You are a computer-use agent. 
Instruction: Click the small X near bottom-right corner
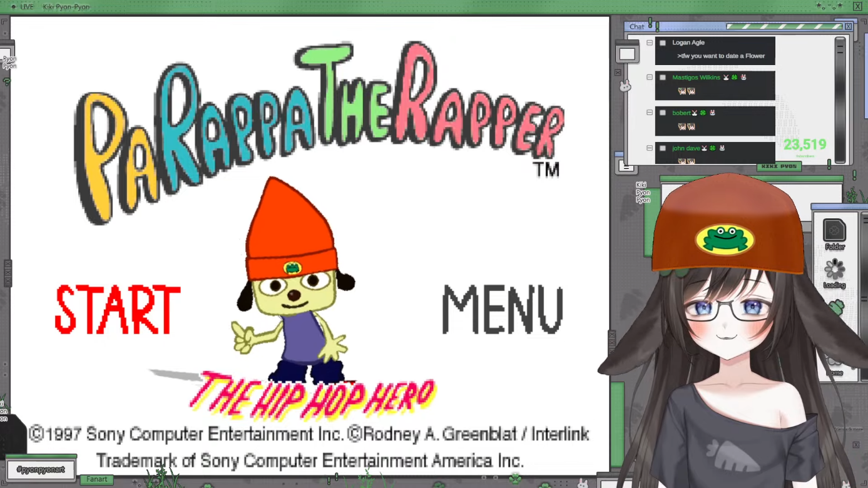(856, 445)
